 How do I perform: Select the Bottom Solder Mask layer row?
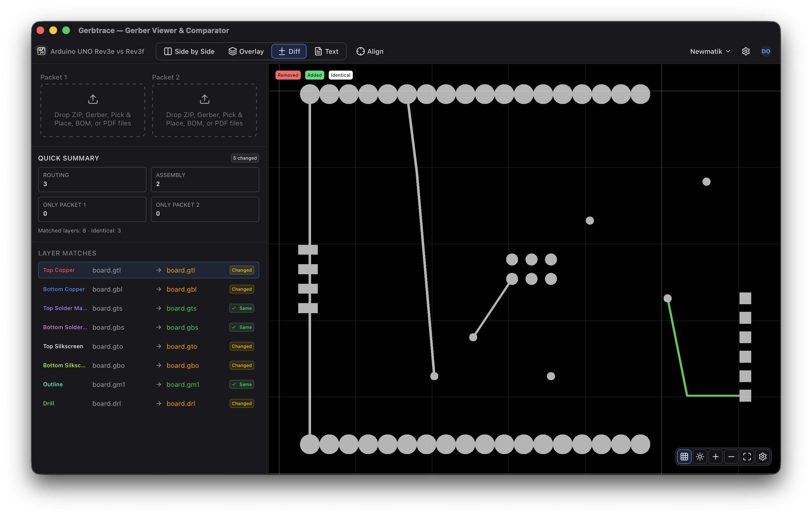(x=148, y=327)
